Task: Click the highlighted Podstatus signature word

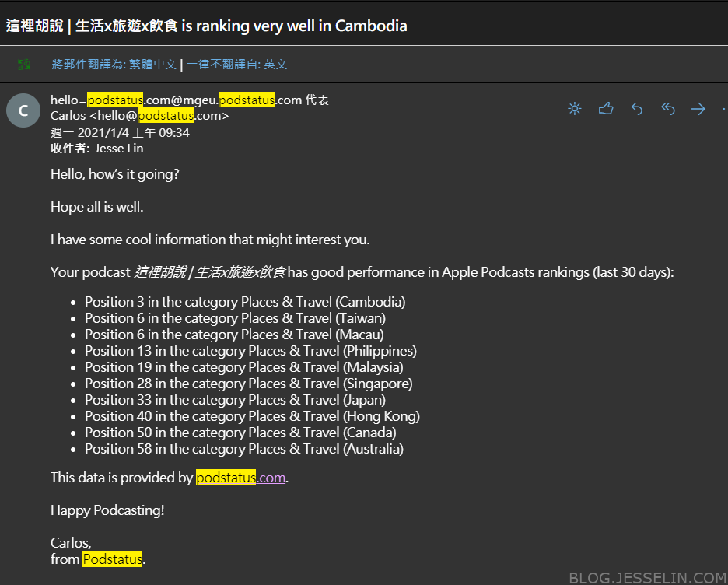Action: point(112,559)
